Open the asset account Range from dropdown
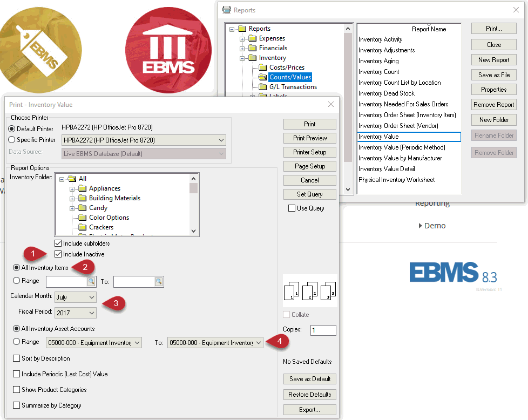 click(94, 343)
